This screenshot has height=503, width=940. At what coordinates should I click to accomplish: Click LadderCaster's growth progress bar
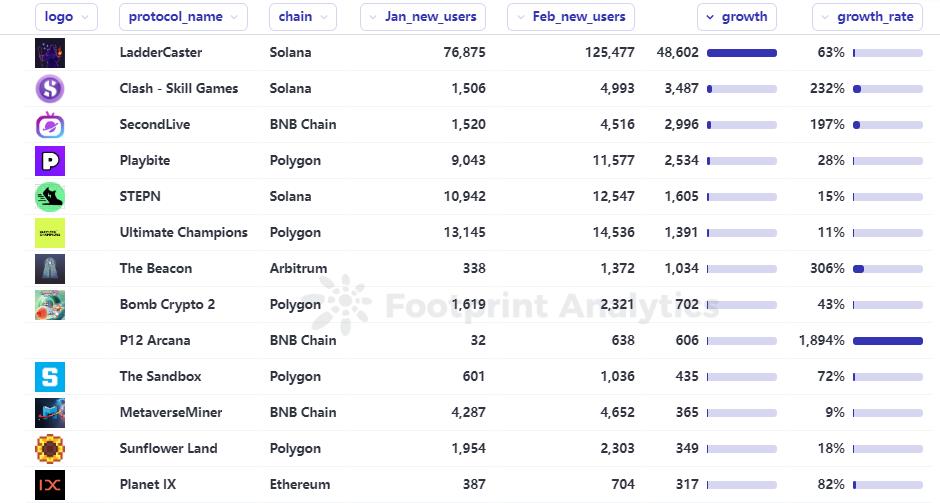pos(741,53)
